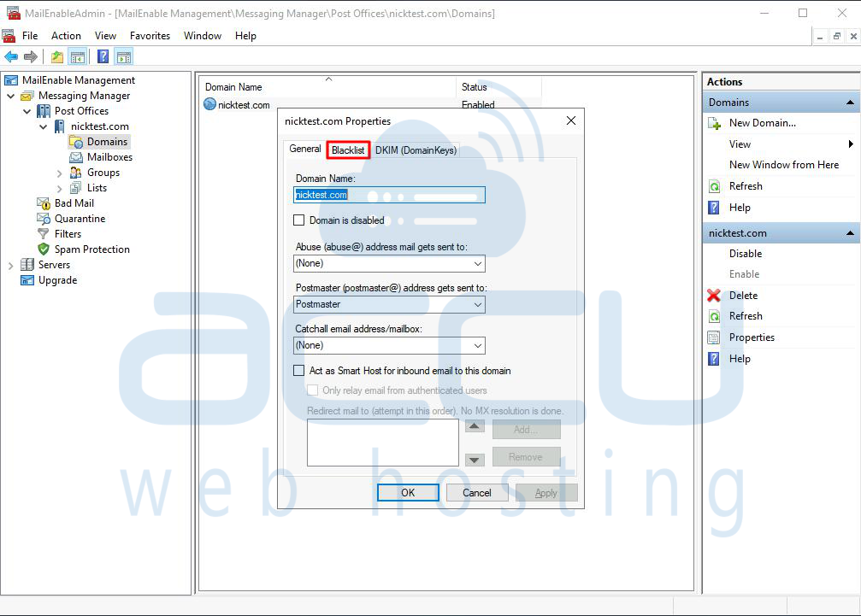Collapse the Domains section in Actions pane
The width and height of the screenshot is (861, 616).
click(850, 103)
